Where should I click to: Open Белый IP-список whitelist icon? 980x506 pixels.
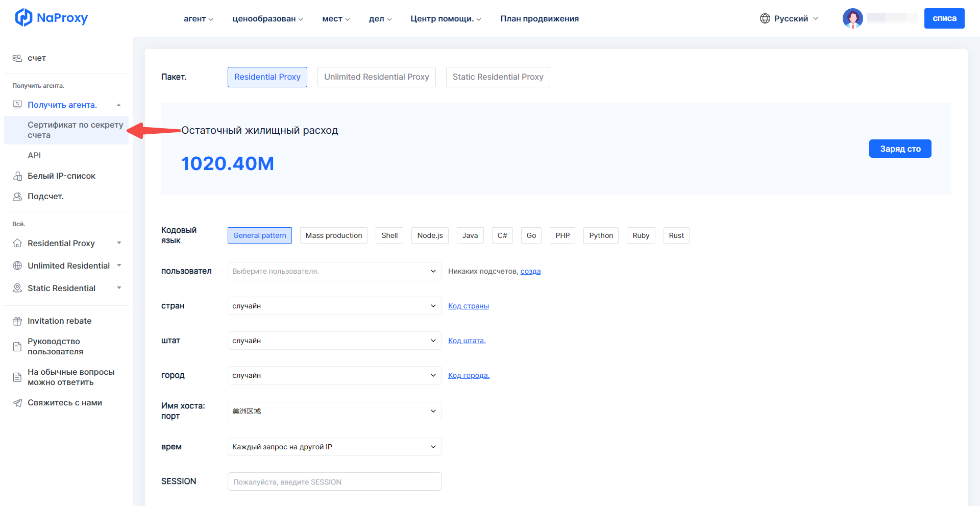[x=17, y=176]
